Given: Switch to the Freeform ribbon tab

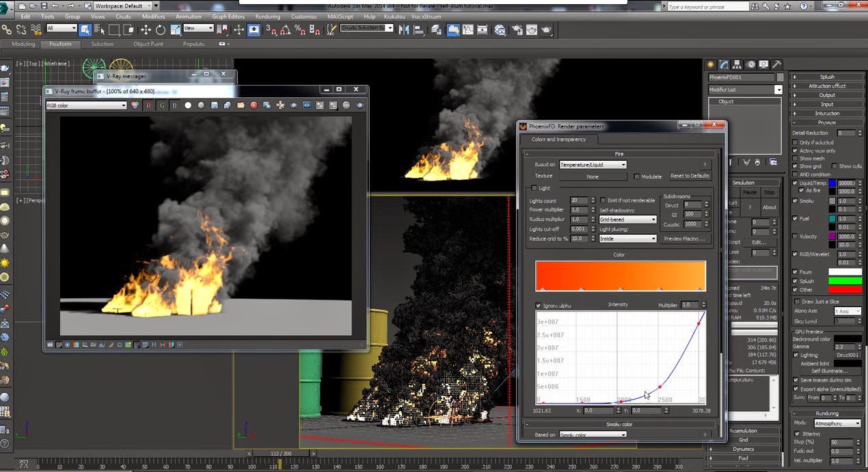Looking at the screenshot, I should pos(60,44).
